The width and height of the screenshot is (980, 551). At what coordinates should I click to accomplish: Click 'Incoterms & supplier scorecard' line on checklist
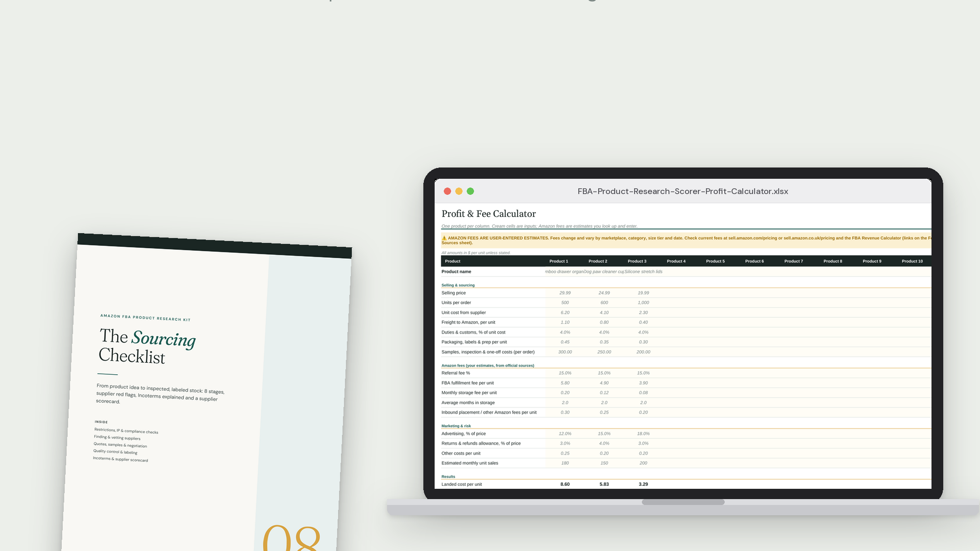120,459
